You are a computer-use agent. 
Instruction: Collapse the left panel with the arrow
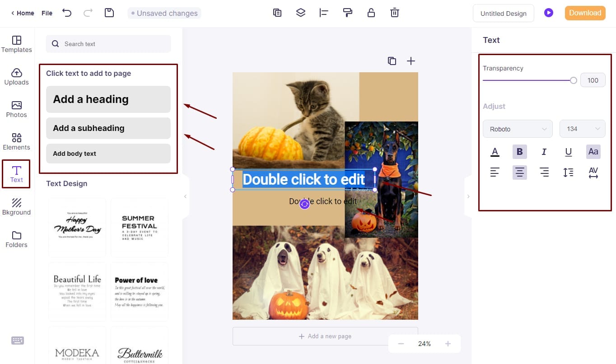point(185,196)
